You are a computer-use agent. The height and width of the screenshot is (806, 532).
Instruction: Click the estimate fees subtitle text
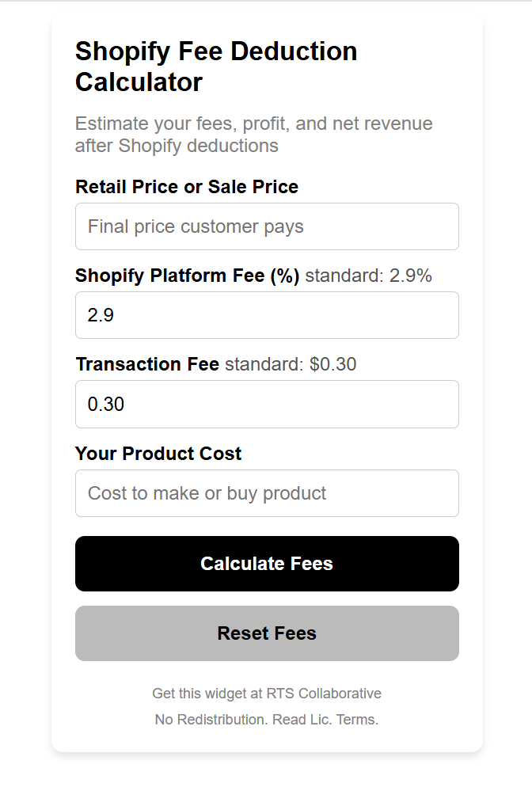pos(253,134)
